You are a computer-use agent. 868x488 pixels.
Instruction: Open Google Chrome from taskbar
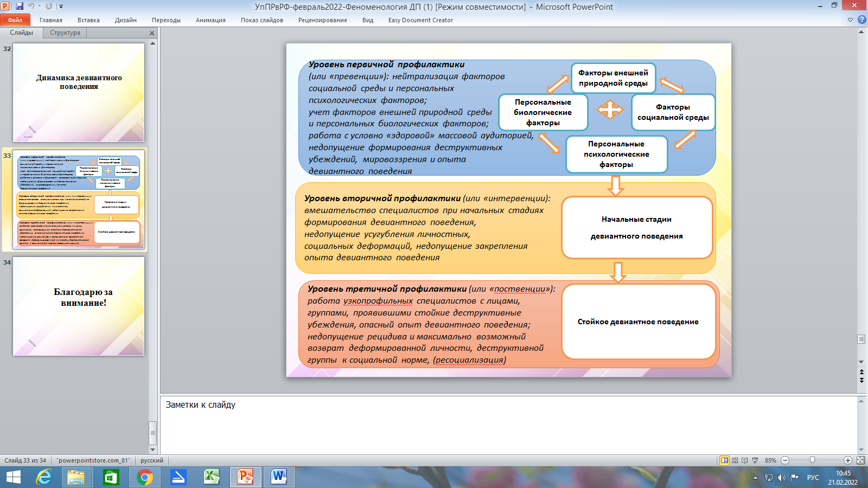[x=144, y=477]
